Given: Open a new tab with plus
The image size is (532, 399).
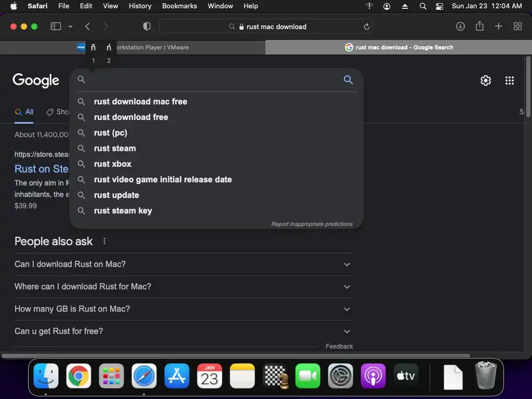Looking at the screenshot, I should point(498,26).
